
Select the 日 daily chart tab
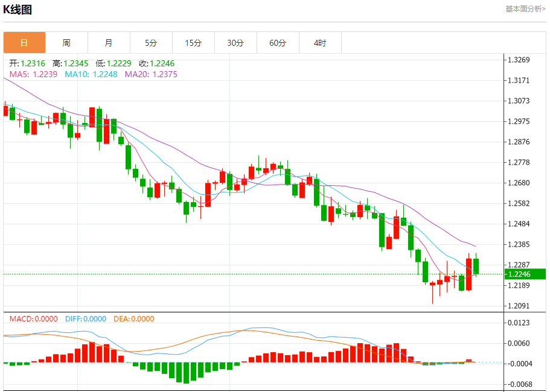point(25,43)
